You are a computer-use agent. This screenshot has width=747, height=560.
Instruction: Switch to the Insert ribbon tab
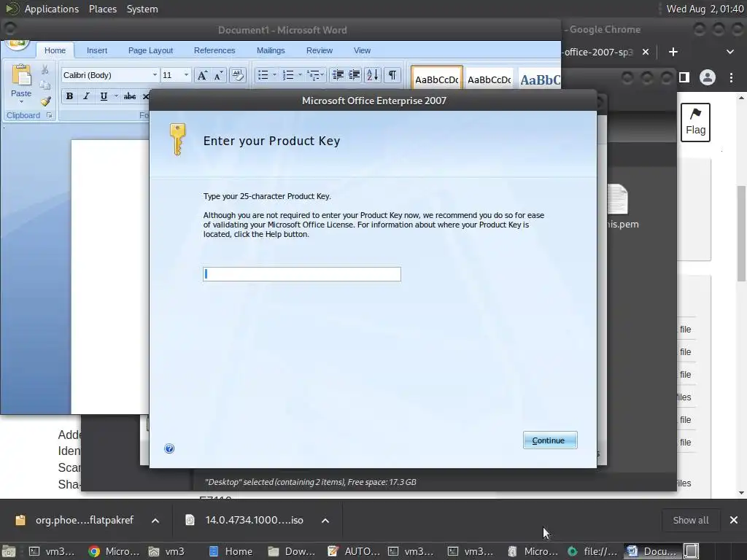[x=97, y=50]
